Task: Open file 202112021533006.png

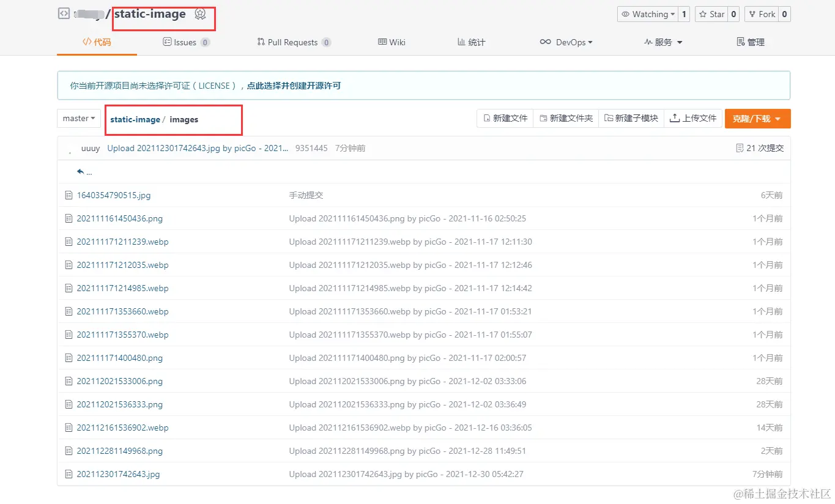Action: (x=120, y=381)
